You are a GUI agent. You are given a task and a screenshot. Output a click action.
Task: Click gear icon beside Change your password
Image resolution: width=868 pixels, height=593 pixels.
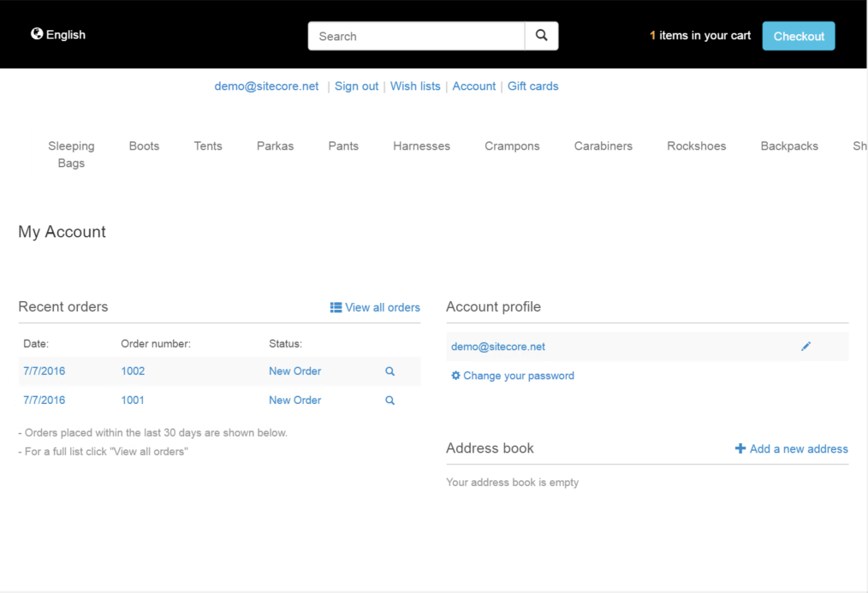455,376
